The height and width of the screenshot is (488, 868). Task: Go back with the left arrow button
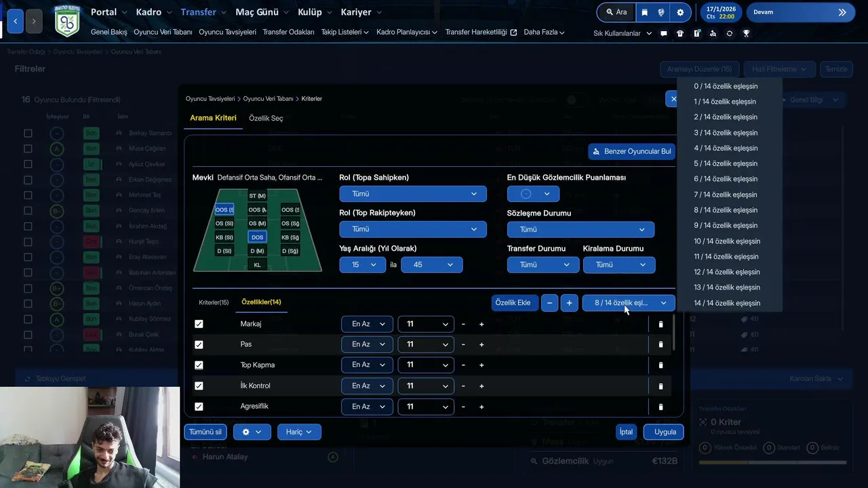(15, 21)
